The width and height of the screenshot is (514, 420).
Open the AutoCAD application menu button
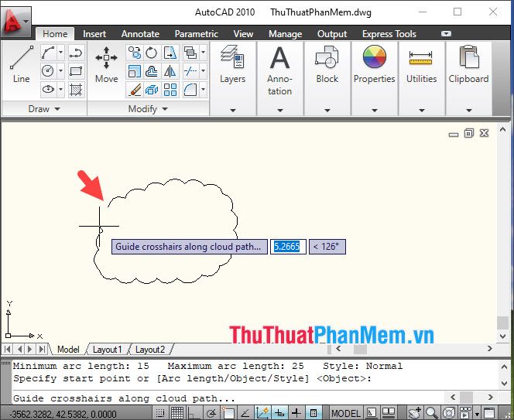point(15,22)
